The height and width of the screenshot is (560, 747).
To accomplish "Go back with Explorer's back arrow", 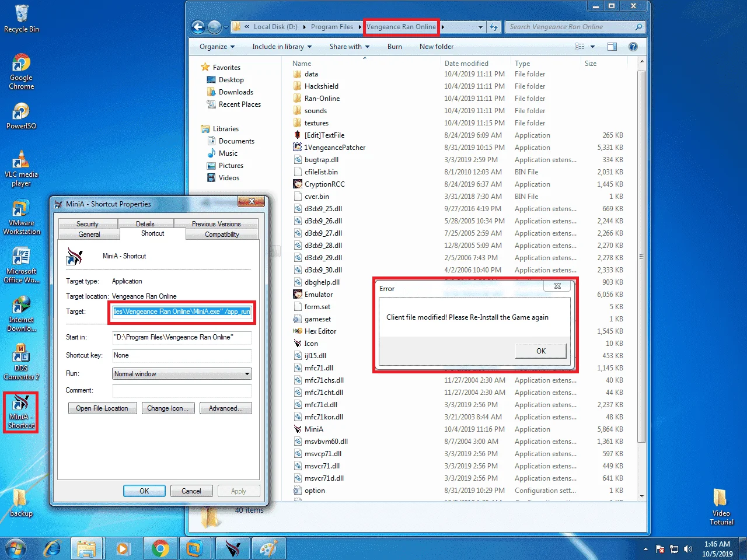I will 198,27.
